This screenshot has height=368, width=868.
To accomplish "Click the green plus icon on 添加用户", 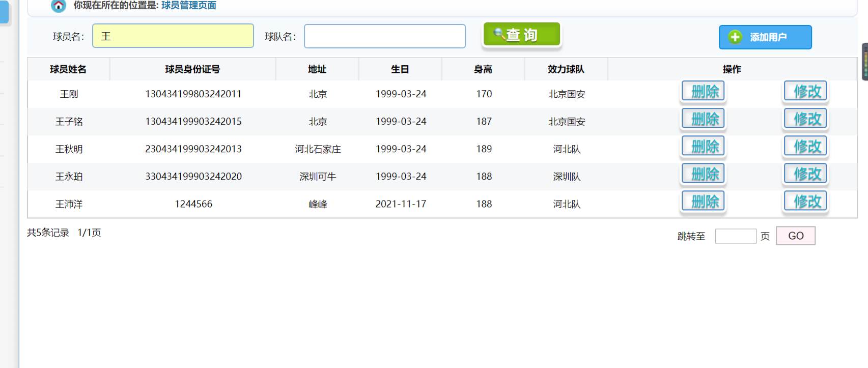I will pyautogui.click(x=735, y=37).
